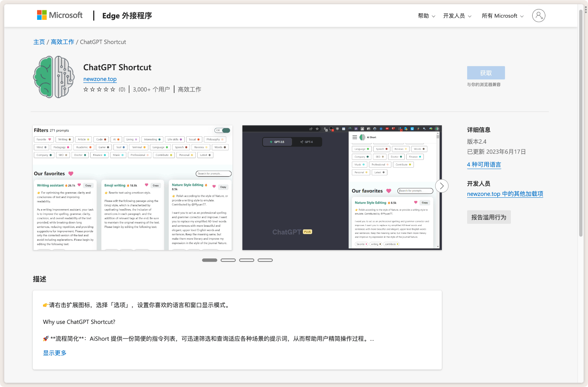
Task: Select the fifth rating star
Action: click(x=112, y=89)
